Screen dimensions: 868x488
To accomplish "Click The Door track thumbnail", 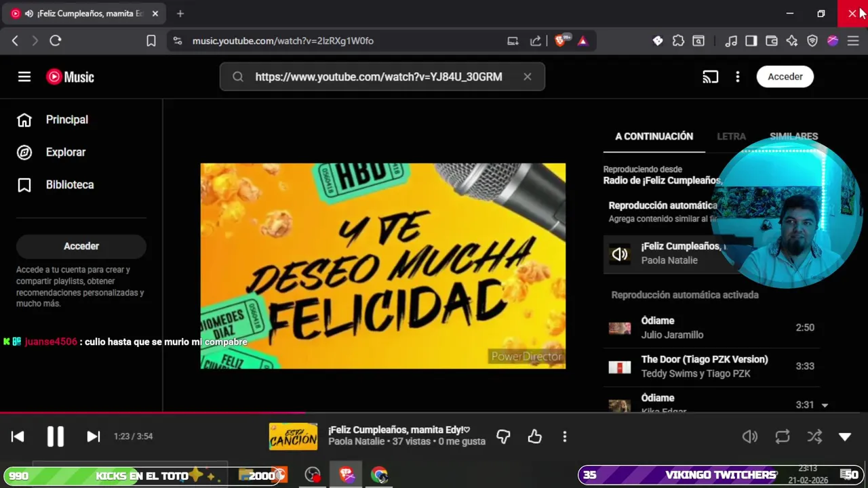I will [620, 367].
